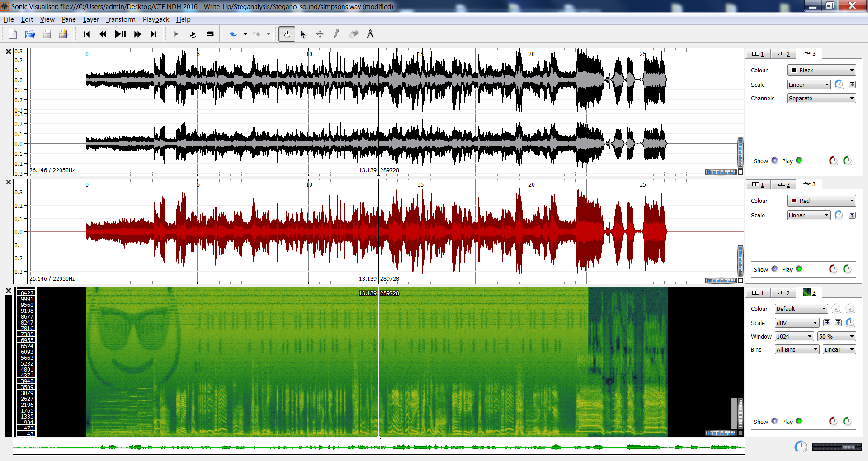Viewport: 868px width, 461px height.
Task: Switch to tab 2 in the red pane's properties
Action: (x=783, y=184)
